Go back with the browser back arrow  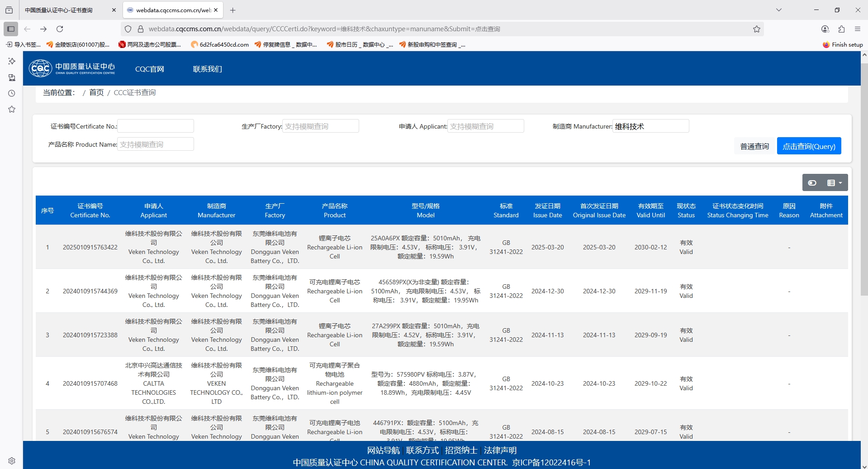[27, 29]
